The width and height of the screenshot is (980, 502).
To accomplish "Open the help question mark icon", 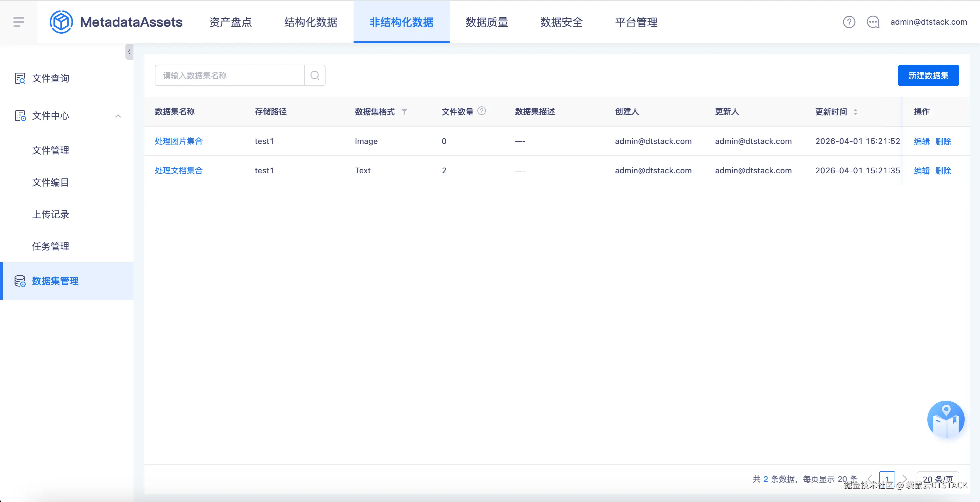I will [x=849, y=22].
